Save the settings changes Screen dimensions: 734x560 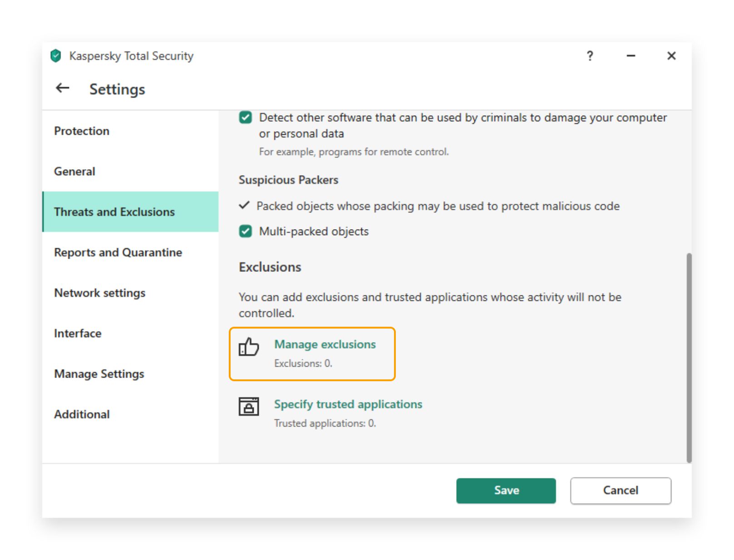506,491
